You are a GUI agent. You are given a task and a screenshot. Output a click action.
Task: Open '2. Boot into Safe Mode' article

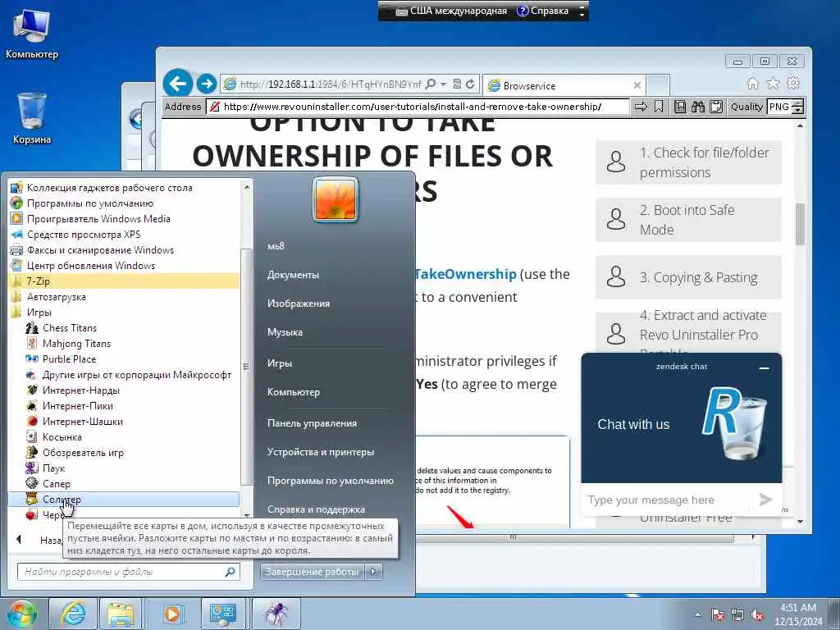[x=688, y=220]
